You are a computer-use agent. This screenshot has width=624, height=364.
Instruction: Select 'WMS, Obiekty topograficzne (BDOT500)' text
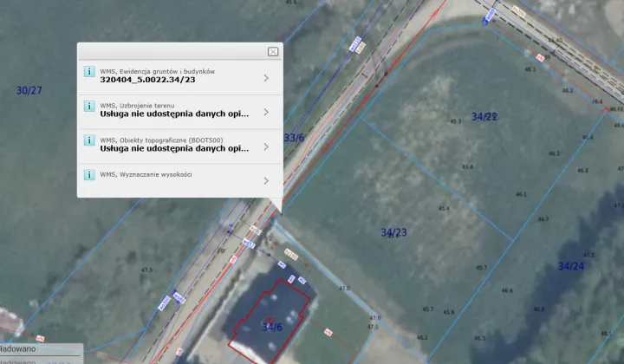tap(161, 140)
